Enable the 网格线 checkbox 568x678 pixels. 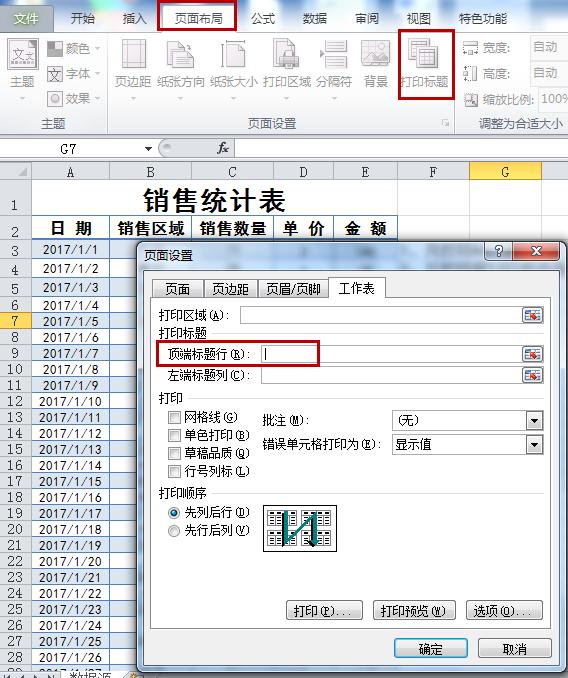[174, 417]
